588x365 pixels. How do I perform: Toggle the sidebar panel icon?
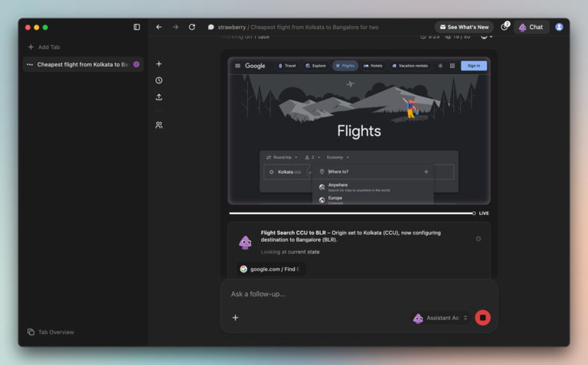tap(137, 27)
